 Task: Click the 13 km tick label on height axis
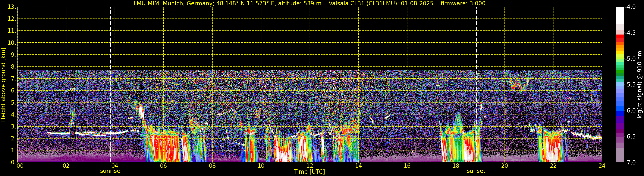click(x=11, y=7)
